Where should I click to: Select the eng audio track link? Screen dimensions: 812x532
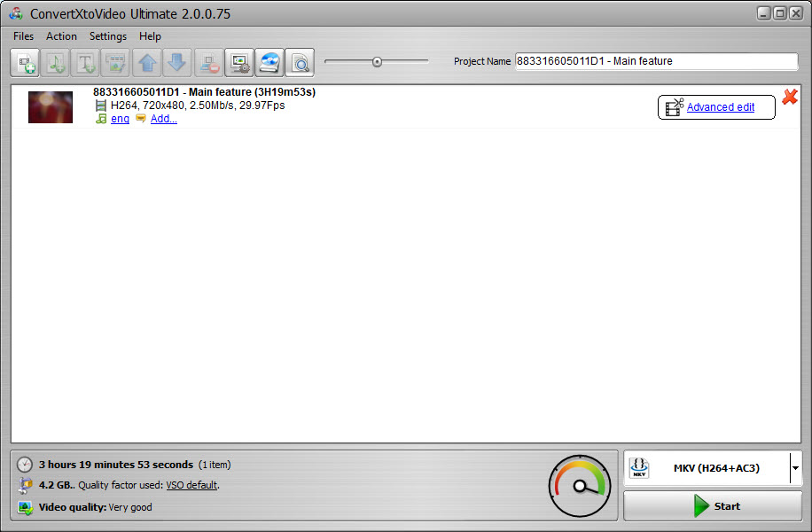(x=120, y=119)
